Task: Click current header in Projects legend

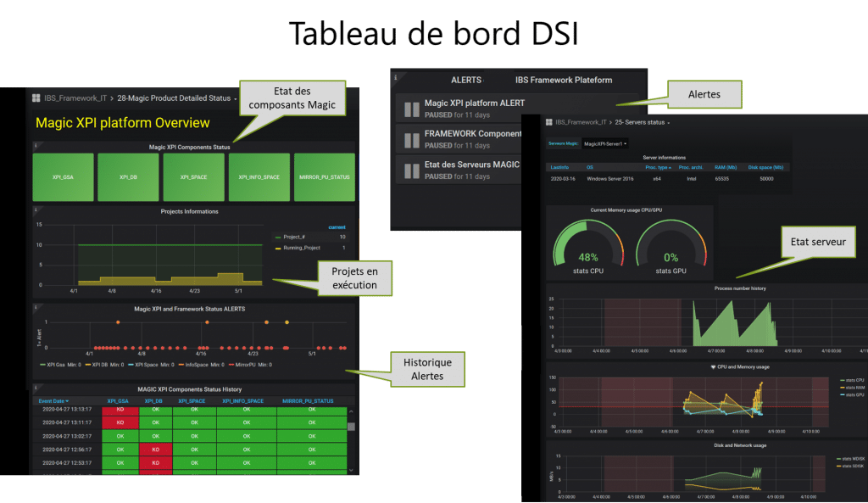Action: pyautogui.click(x=337, y=227)
